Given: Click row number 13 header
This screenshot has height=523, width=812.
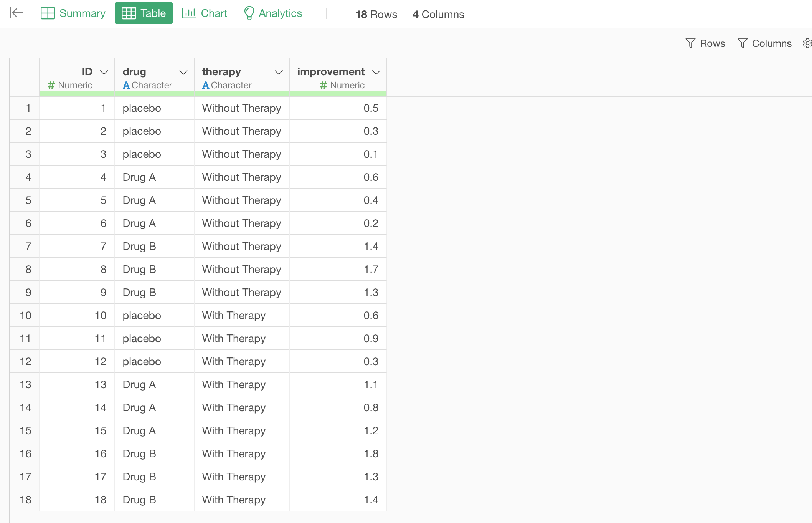Looking at the screenshot, I should click(25, 384).
